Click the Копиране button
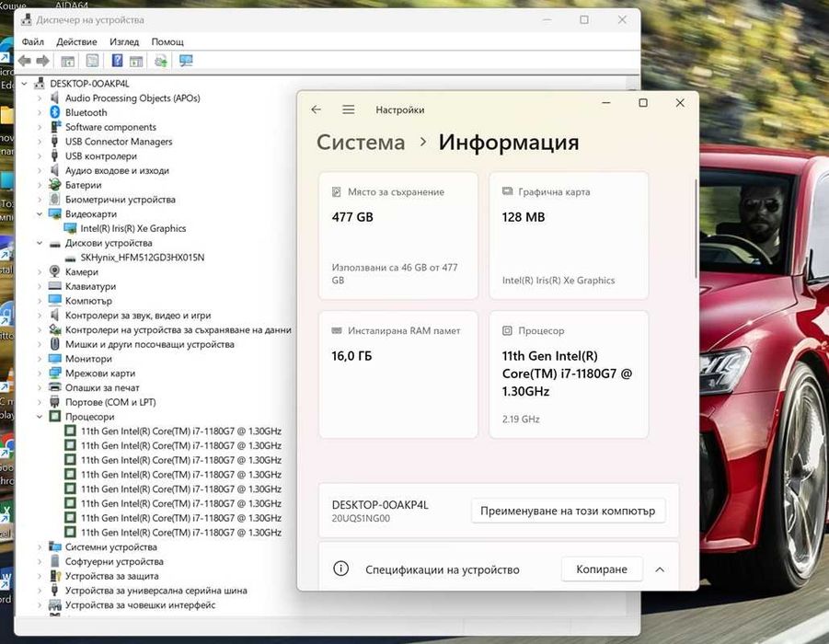 602,569
